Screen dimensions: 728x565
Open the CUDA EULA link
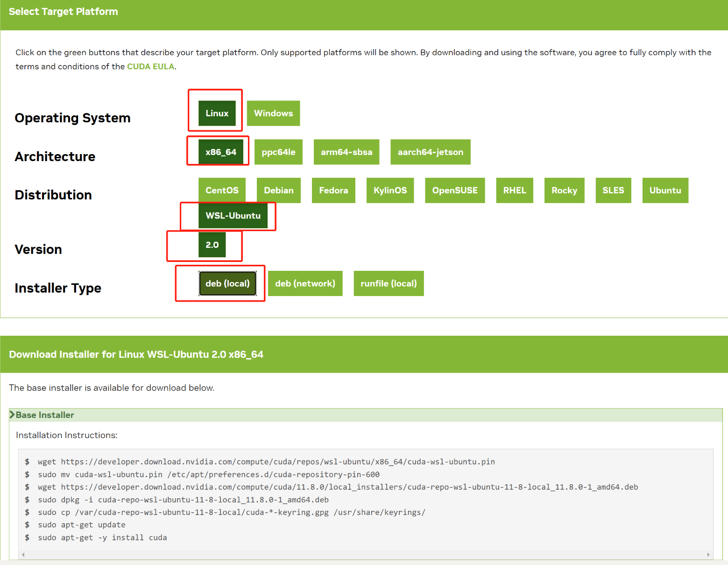[x=150, y=66]
